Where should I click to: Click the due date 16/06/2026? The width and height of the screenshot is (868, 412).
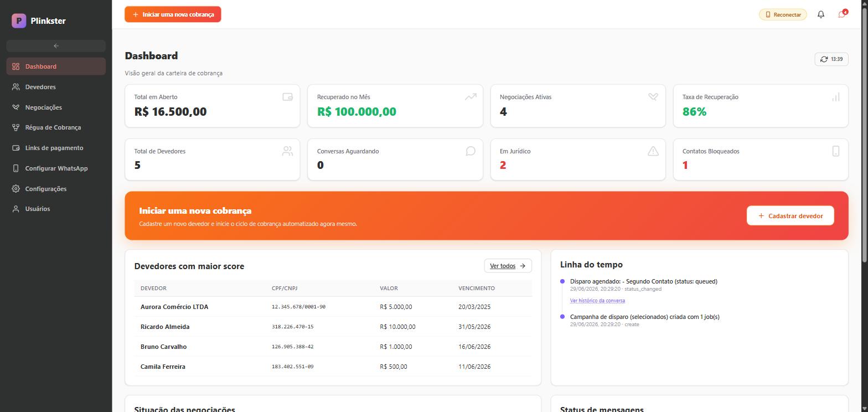pyautogui.click(x=474, y=347)
